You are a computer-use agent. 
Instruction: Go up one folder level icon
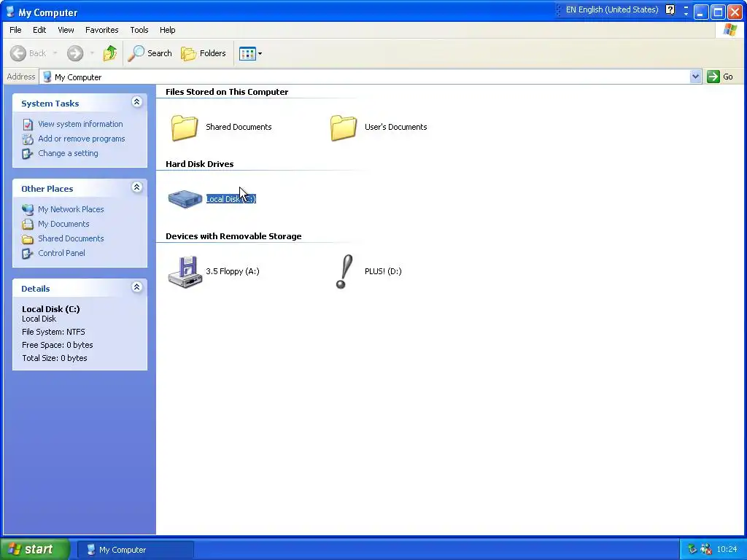(x=110, y=53)
